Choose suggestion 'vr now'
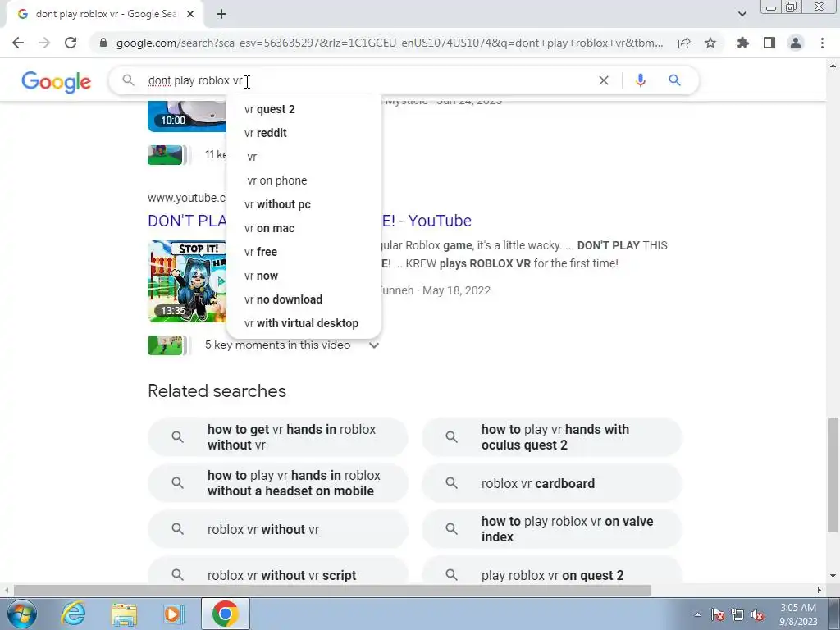Image resolution: width=840 pixels, height=630 pixels. point(304,276)
